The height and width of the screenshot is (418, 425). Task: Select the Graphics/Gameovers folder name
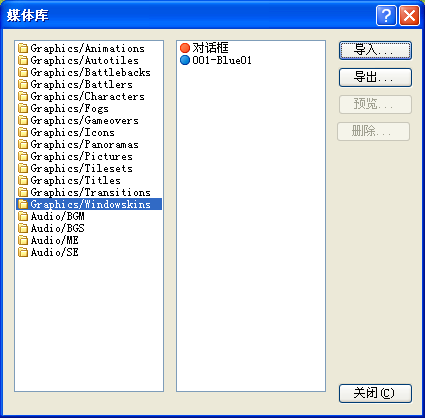click(x=85, y=120)
